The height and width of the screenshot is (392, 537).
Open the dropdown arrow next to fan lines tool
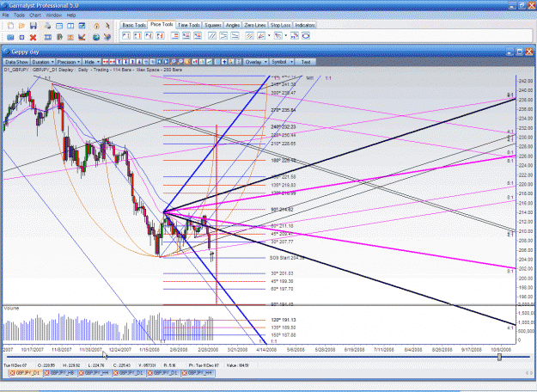pyautogui.click(x=269, y=35)
